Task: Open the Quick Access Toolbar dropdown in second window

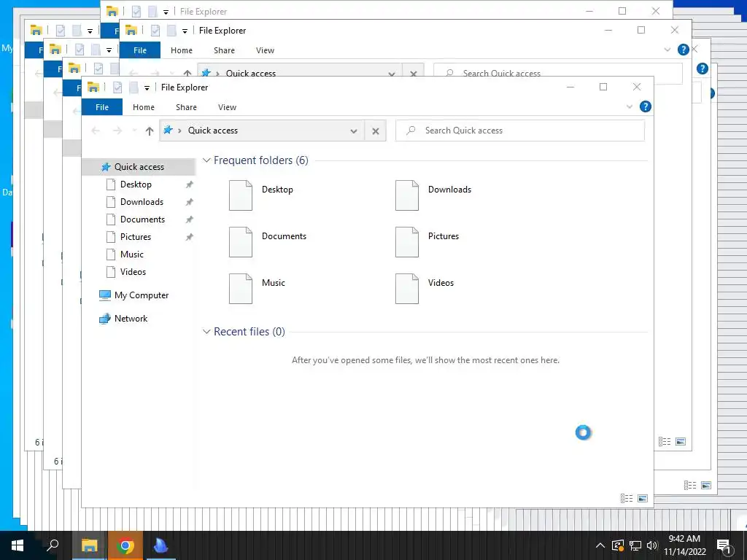Action: point(185,31)
